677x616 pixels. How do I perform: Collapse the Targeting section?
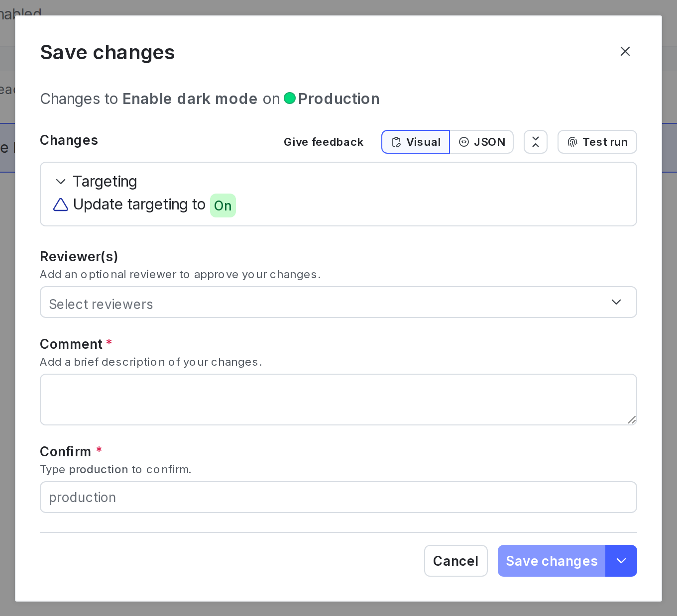61,182
